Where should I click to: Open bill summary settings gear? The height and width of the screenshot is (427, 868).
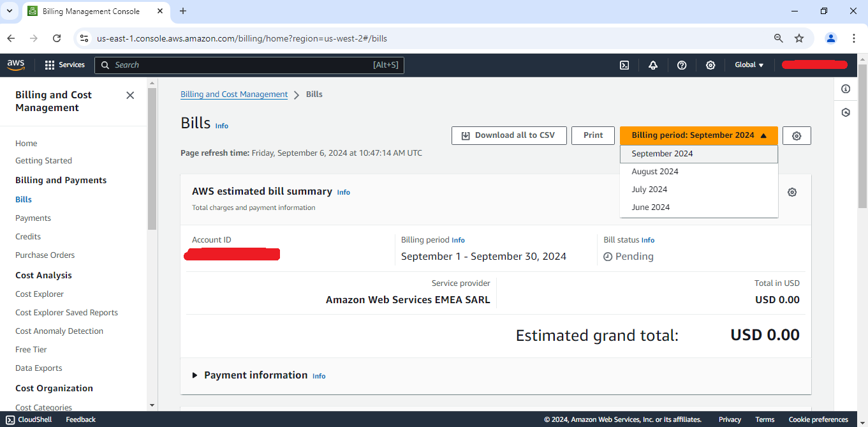pos(792,192)
